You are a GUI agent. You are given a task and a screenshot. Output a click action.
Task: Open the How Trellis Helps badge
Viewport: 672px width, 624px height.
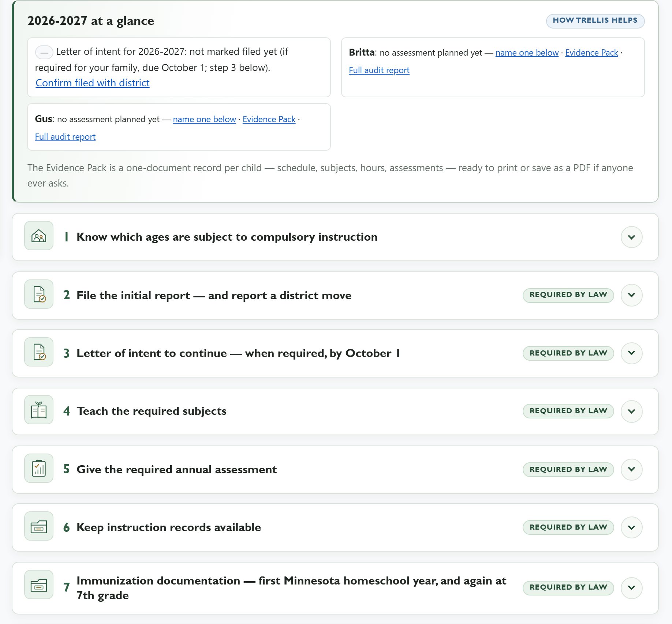(595, 20)
